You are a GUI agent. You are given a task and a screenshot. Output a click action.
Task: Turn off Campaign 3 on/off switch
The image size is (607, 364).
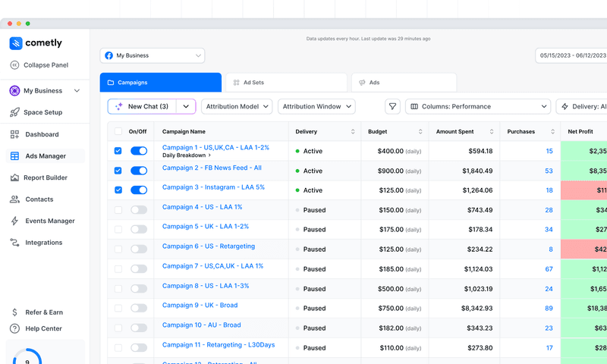pos(139,190)
